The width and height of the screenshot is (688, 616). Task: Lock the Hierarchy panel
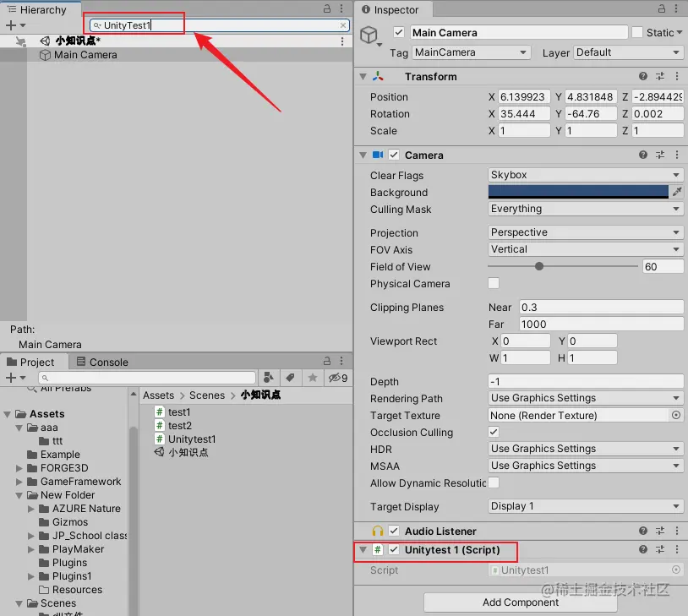click(x=327, y=8)
